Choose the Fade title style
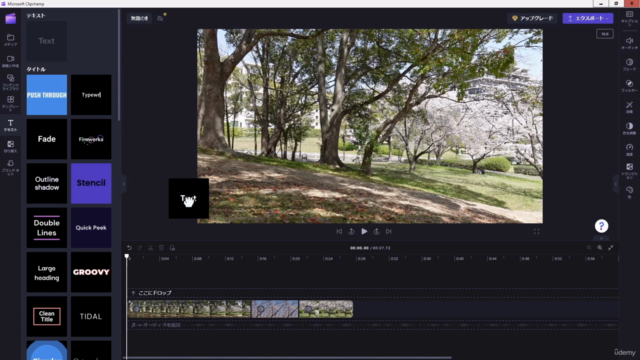This screenshot has width=640, height=360. 47,139
